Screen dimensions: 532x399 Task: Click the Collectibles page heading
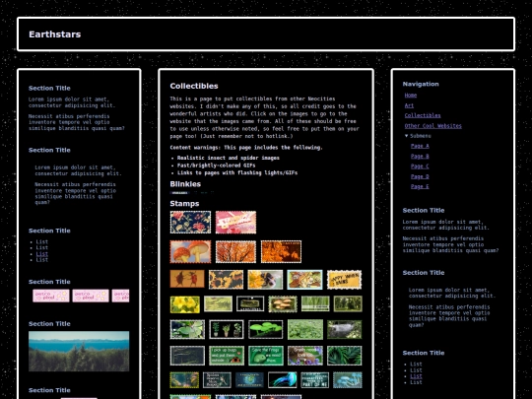tap(194, 86)
